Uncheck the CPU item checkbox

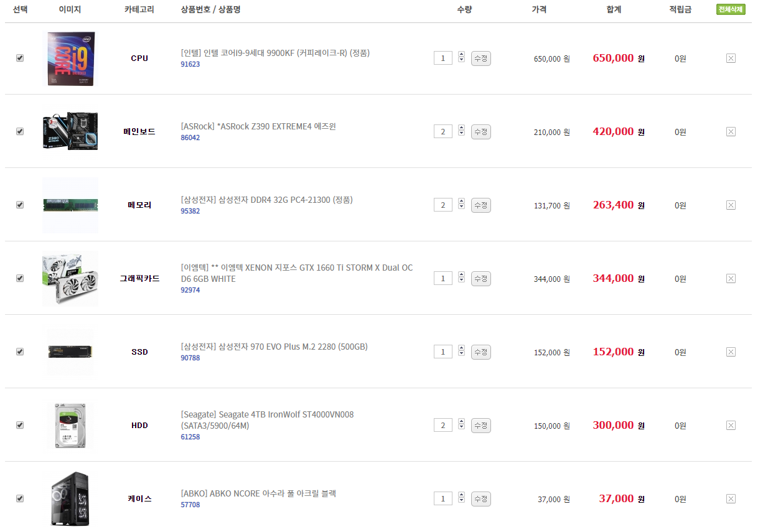[x=20, y=58]
